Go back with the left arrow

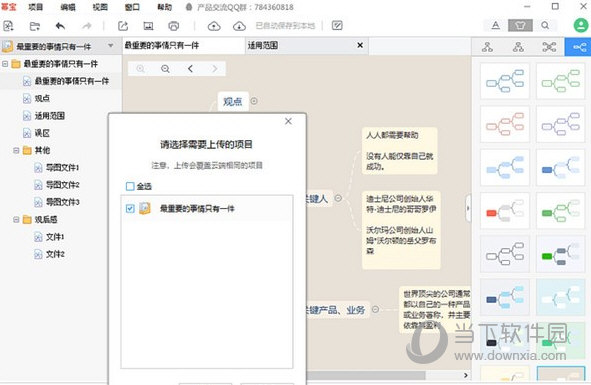[190, 69]
